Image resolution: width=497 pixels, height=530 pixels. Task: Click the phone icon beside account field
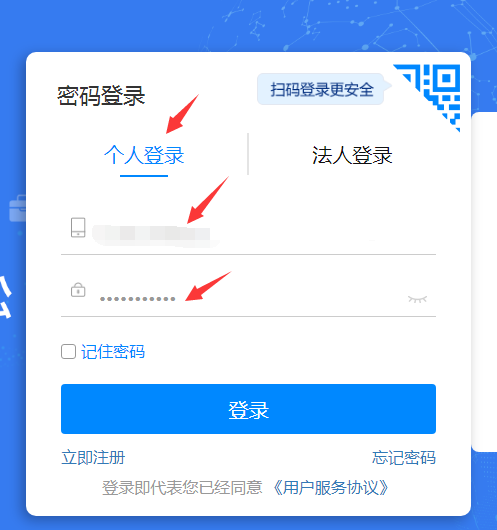[78, 227]
